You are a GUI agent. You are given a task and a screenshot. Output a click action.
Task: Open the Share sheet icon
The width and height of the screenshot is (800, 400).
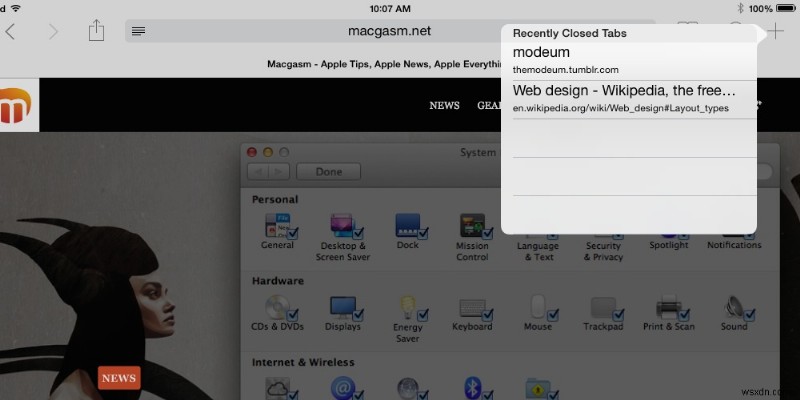click(96, 31)
